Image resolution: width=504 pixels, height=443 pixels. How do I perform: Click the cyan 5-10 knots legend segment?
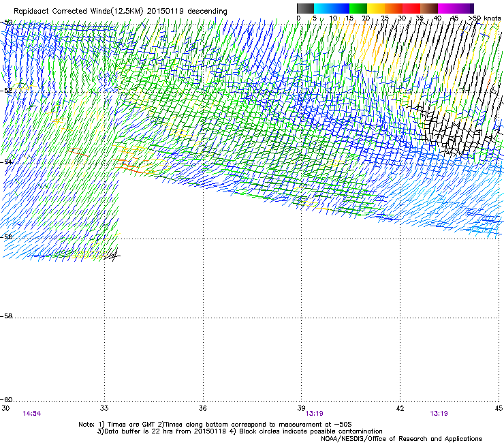(x=323, y=8)
